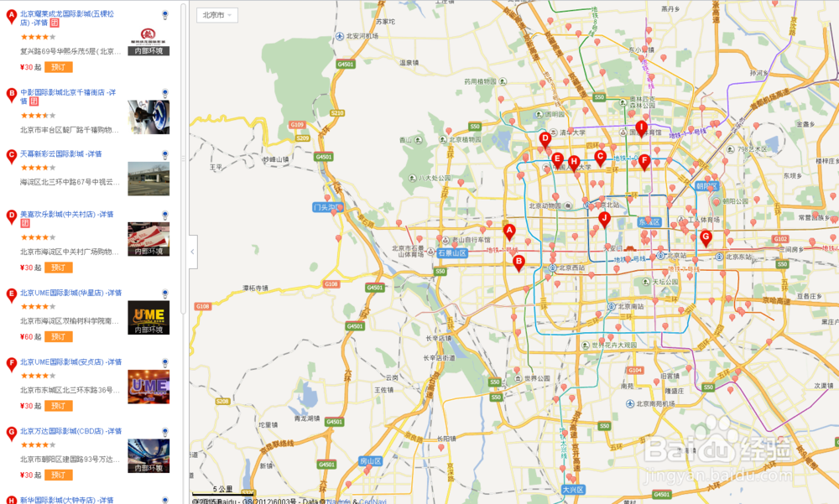The width and height of the screenshot is (839, 504).
Task: Open street view icon for 中影国际影城北京千禧街店
Action: point(164,93)
